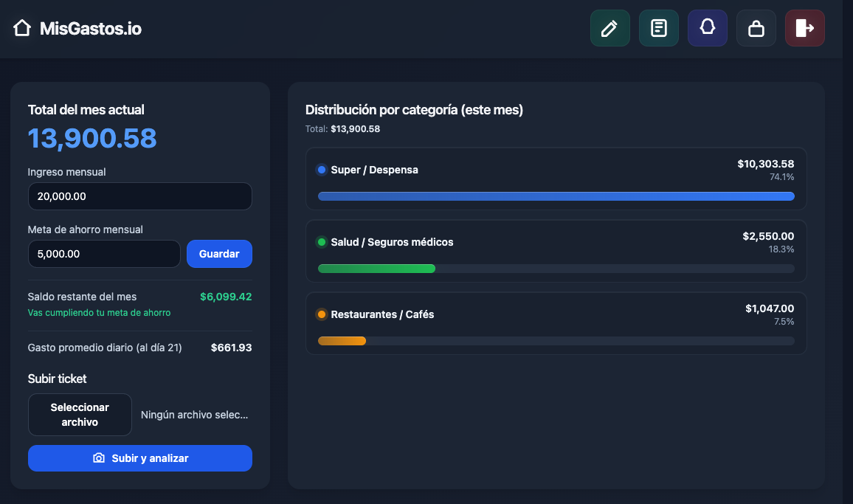Click the Super / Despensa progress bar
Image resolution: width=853 pixels, height=504 pixels.
pyautogui.click(x=556, y=196)
